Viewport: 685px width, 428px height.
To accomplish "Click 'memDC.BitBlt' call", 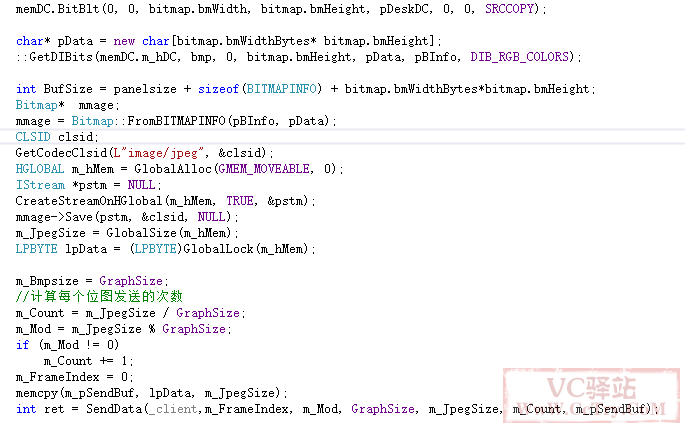I will pos(57,9).
